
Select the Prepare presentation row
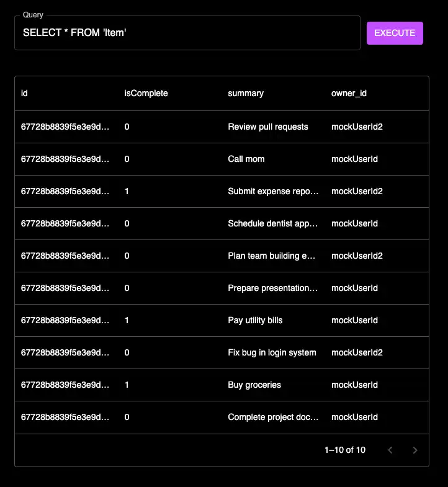(x=273, y=288)
